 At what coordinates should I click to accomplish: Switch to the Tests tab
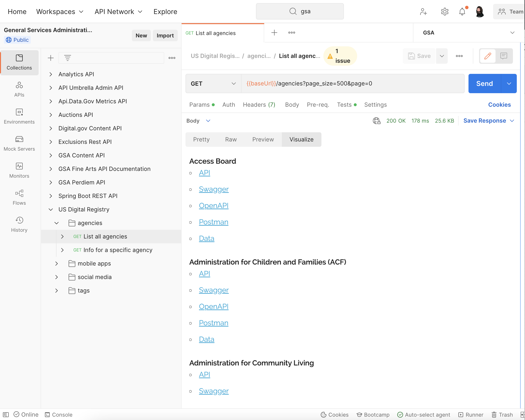pyautogui.click(x=347, y=105)
